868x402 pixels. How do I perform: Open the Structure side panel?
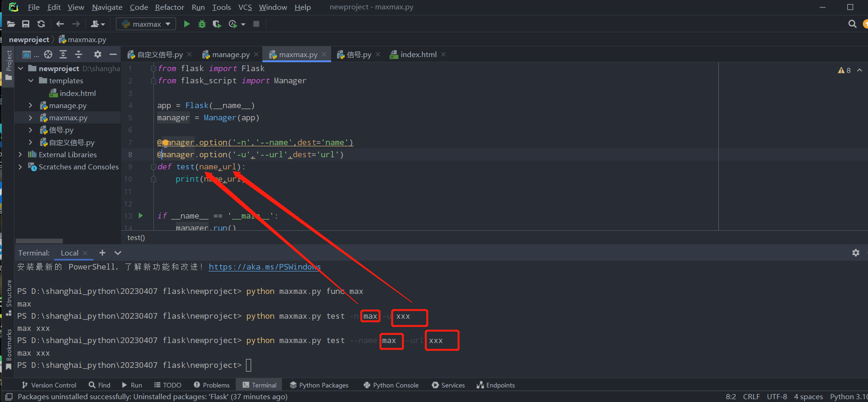[x=8, y=297]
